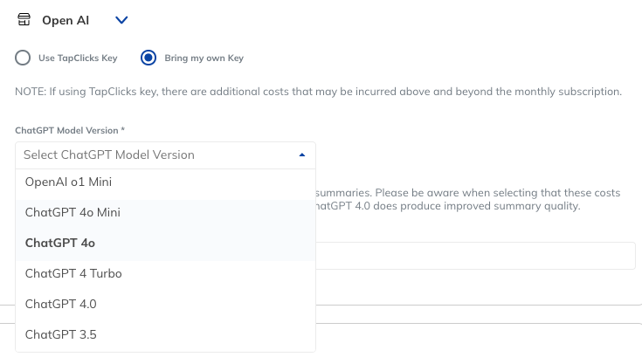
Task: Click the Open AI section title
Action: (x=66, y=20)
